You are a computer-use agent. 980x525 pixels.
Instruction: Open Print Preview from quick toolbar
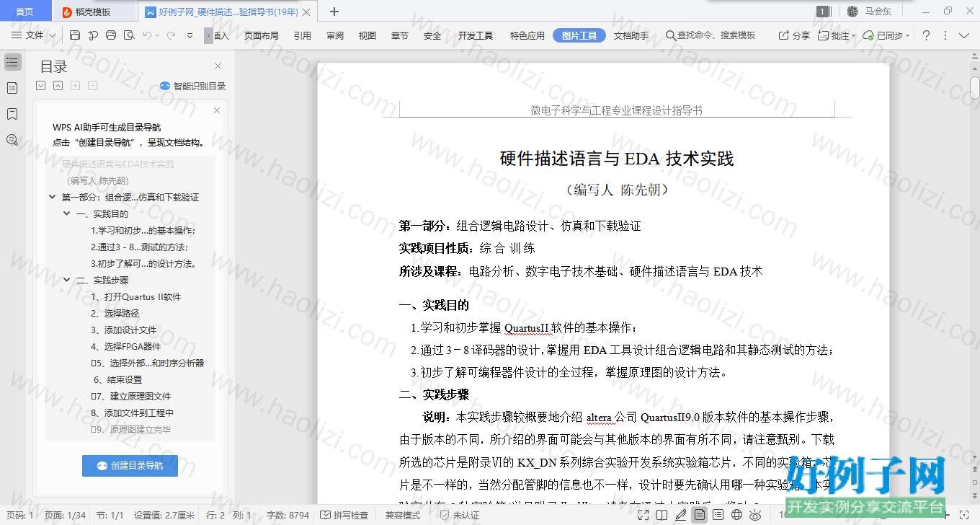coord(129,35)
